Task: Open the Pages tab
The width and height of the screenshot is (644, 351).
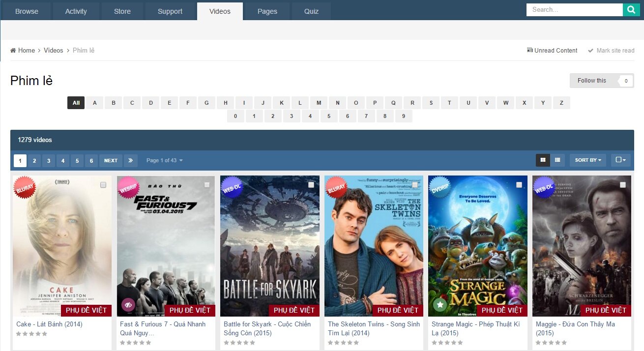Action: click(267, 11)
